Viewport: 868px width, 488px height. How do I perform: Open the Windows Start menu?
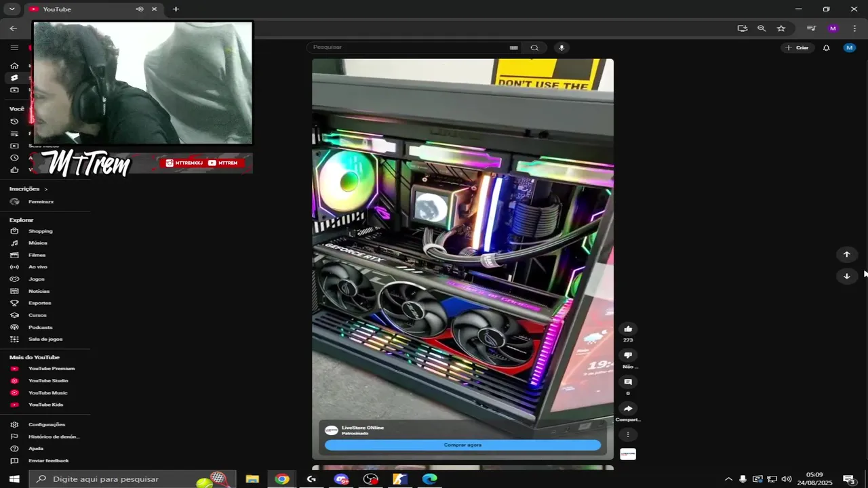tap(14, 479)
